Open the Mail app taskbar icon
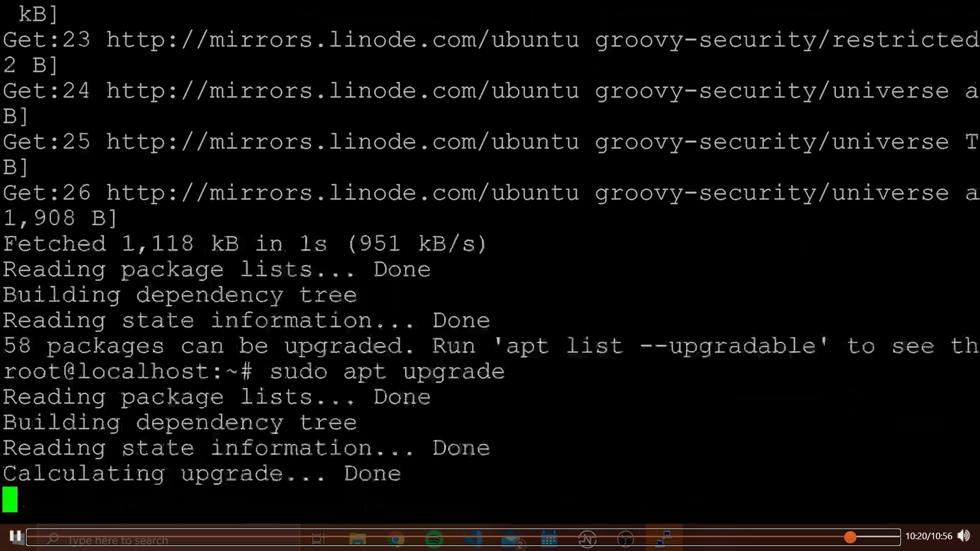Image resolution: width=980 pixels, height=551 pixels. click(x=511, y=539)
